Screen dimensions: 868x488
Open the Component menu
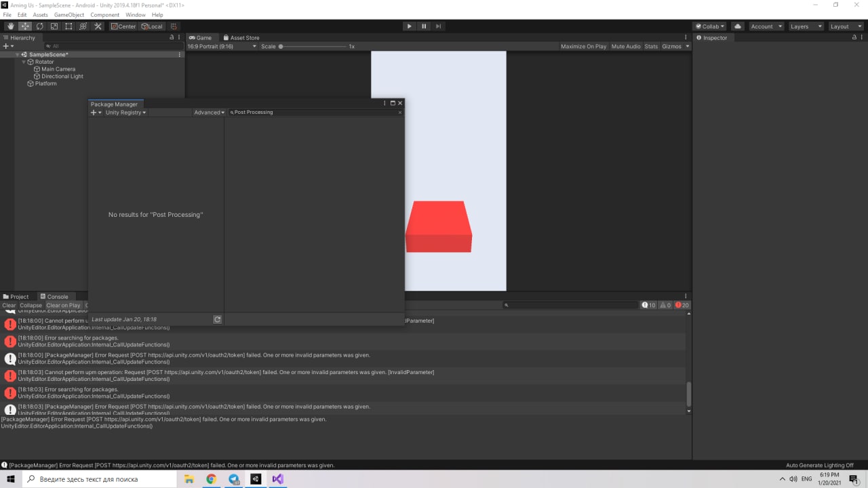(105, 15)
